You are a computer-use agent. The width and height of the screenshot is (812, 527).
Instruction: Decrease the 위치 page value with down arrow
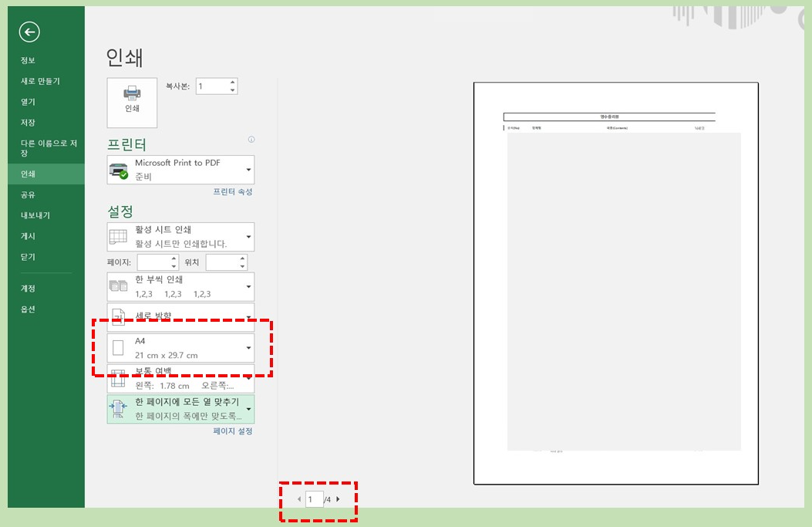coord(242,266)
